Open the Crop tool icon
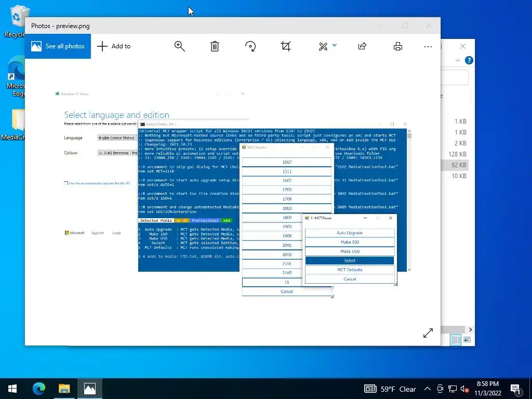Viewport: 532px width, 399px height. tap(286, 46)
